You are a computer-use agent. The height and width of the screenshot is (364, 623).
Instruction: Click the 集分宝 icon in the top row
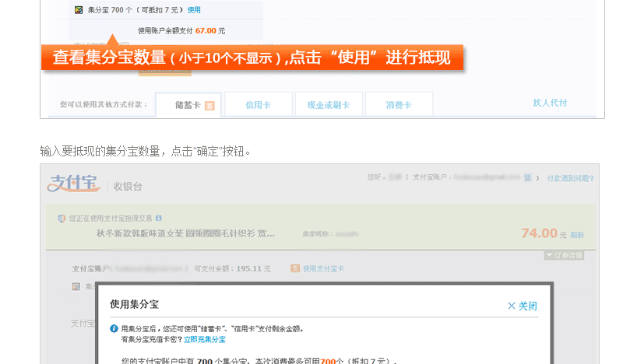click(x=79, y=10)
